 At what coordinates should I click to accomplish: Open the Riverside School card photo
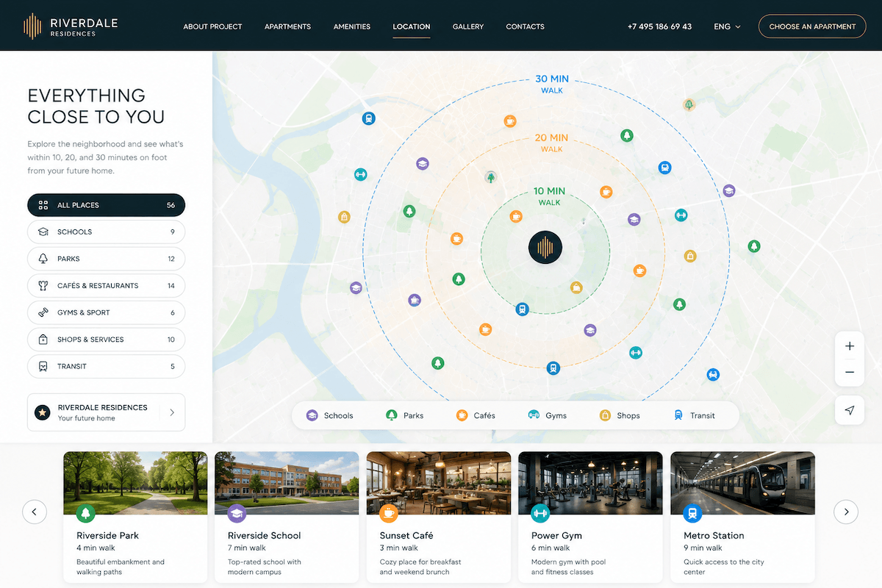pos(287,483)
